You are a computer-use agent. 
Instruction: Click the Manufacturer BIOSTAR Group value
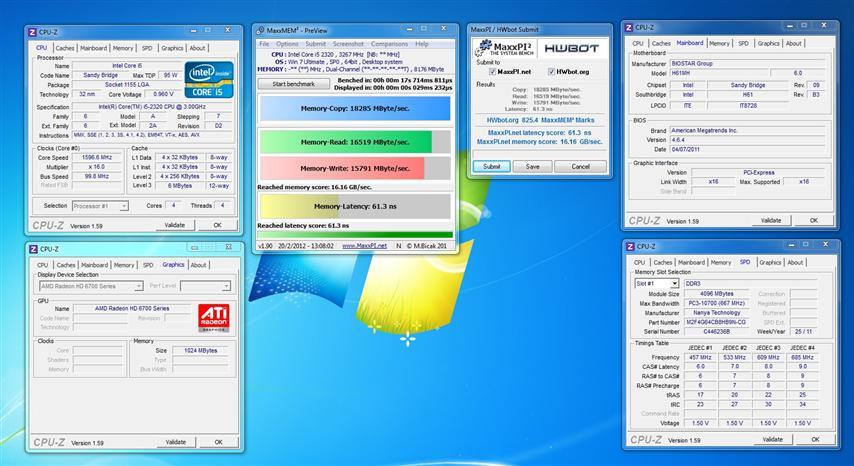pos(749,64)
